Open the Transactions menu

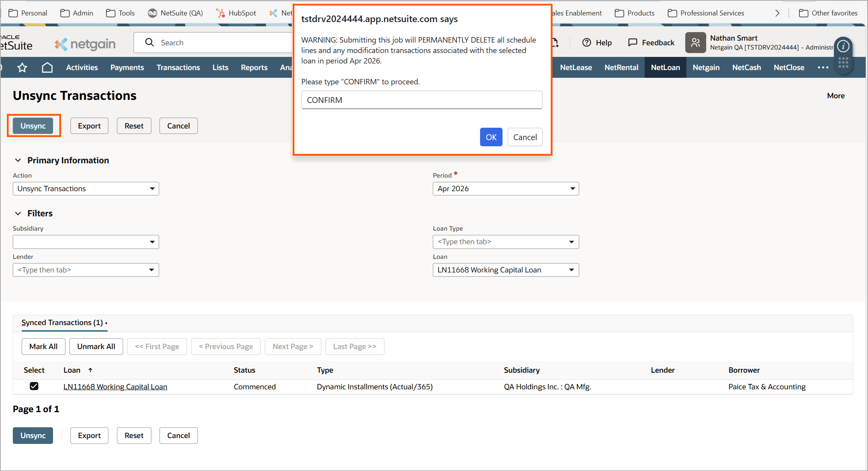(x=178, y=68)
